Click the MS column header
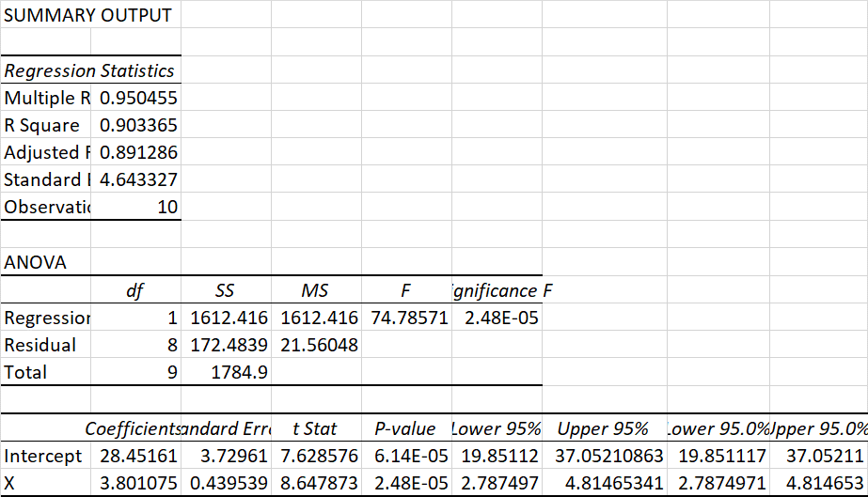This screenshot has width=868, height=497. point(315,290)
